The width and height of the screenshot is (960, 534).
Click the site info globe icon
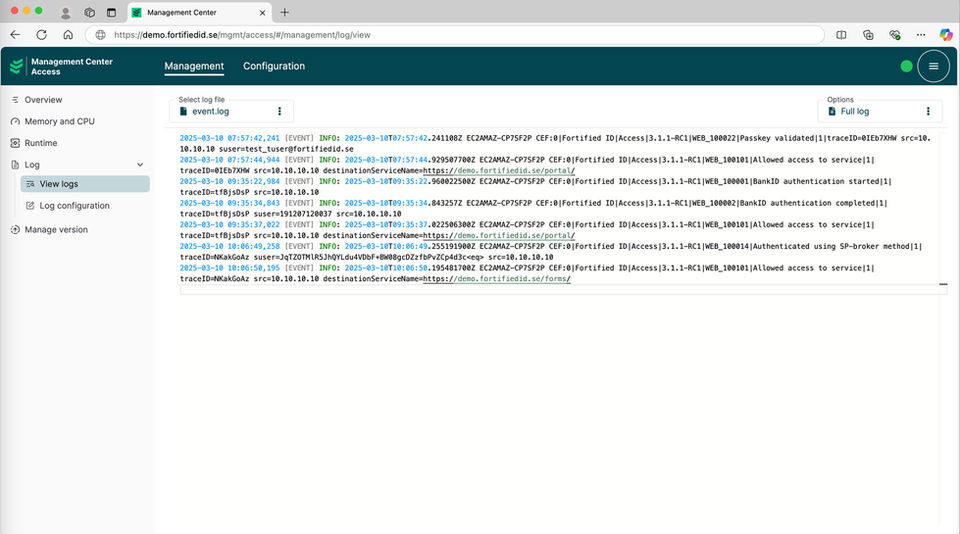pos(100,35)
